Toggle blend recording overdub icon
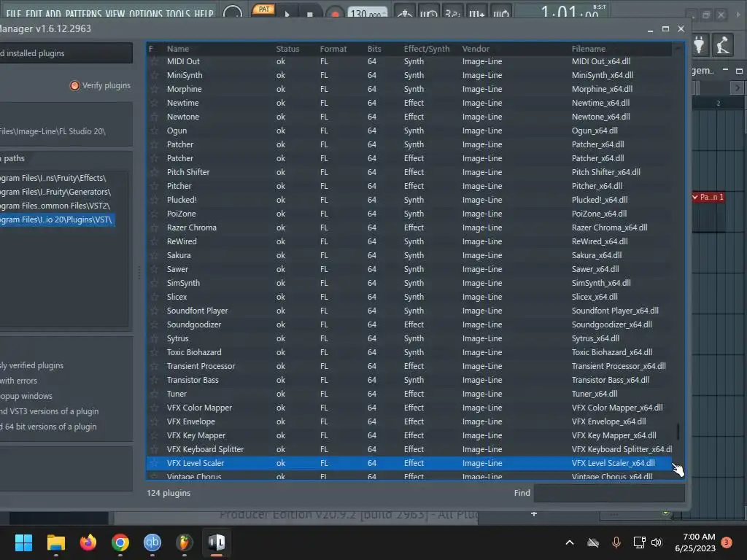 tap(476, 12)
